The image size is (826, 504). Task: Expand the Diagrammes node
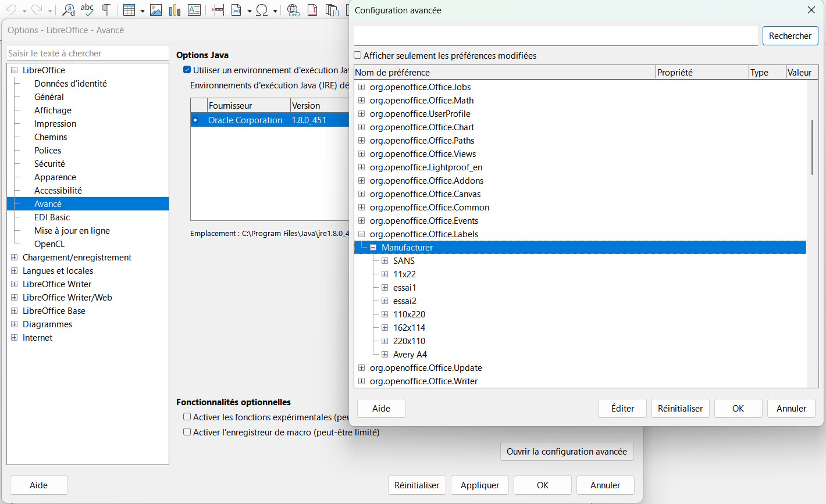[x=15, y=324]
